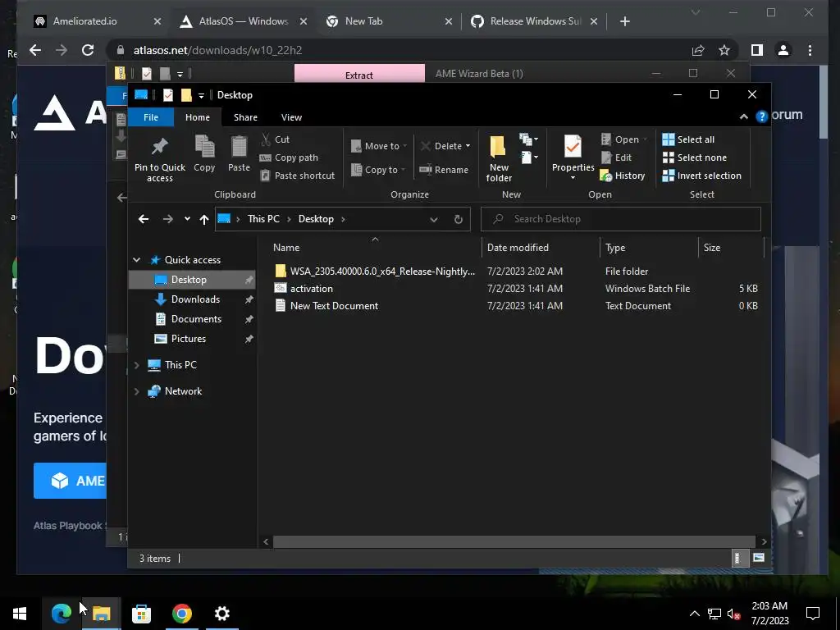The width and height of the screenshot is (840, 630).
Task: Sort by Date modified column header
Action: pyautogui.click(x=541, y=248)
